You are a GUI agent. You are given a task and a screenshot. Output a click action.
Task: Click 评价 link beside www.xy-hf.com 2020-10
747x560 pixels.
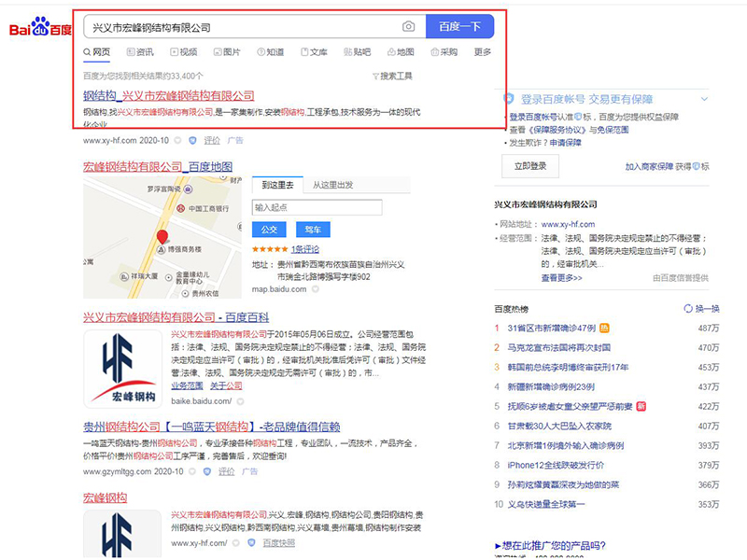point(212,141)
